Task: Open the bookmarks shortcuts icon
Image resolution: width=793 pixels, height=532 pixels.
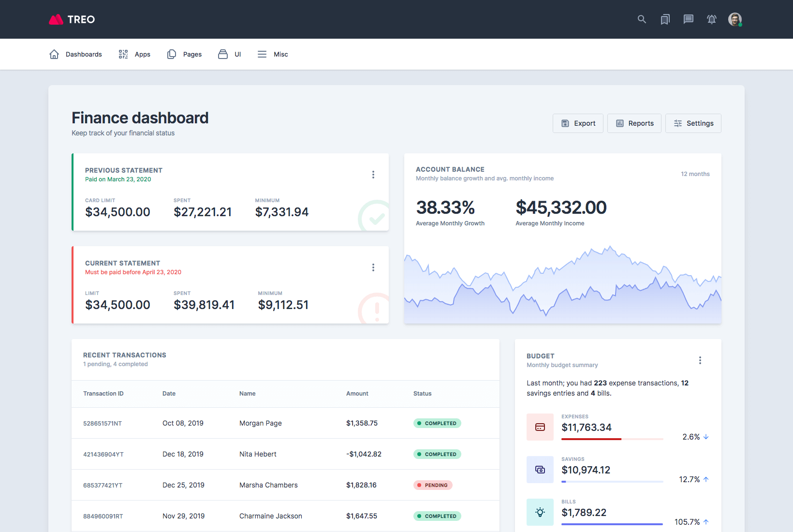Action: coord(665,19)
